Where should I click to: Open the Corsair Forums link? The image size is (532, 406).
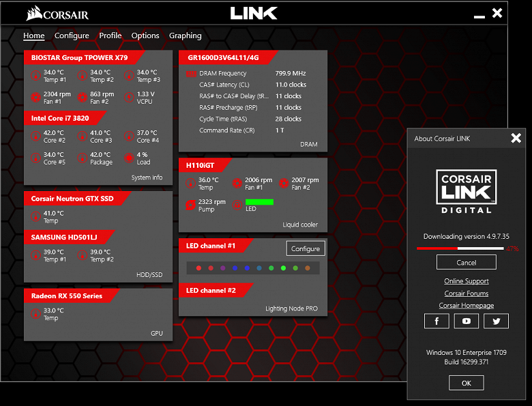467,293
